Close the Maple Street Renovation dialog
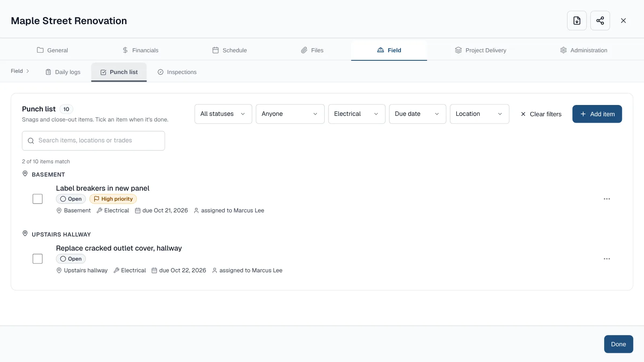The image size is (644, 362). (623, 21)
